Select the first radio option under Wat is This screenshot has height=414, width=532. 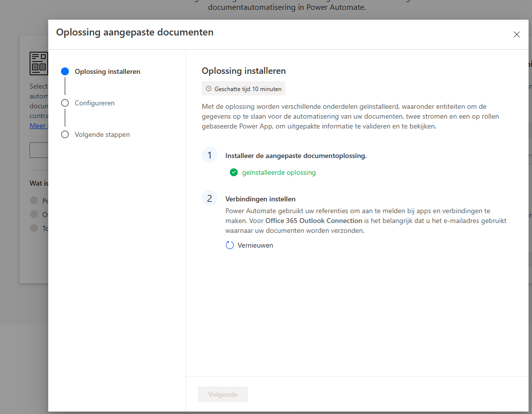pos(33,200)
